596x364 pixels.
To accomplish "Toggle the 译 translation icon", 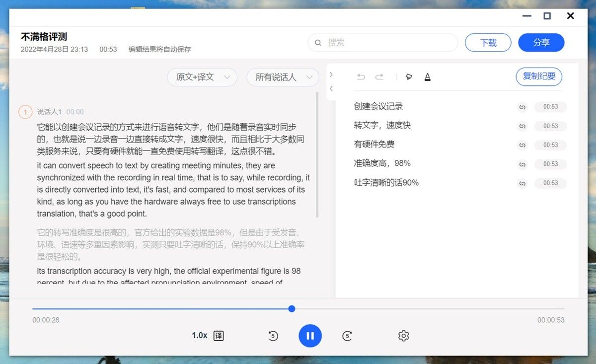I will tap(219, 336).
